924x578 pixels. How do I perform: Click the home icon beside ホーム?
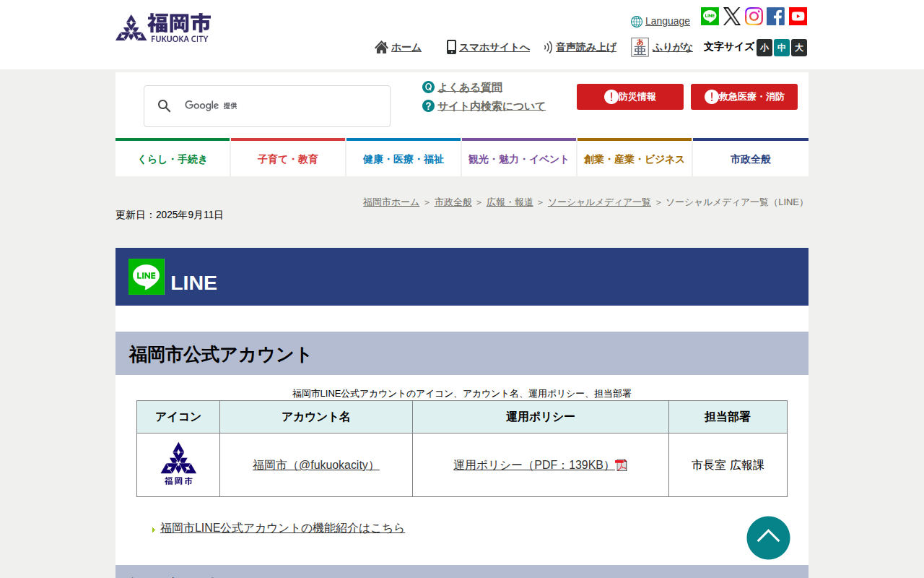point(381,47)
